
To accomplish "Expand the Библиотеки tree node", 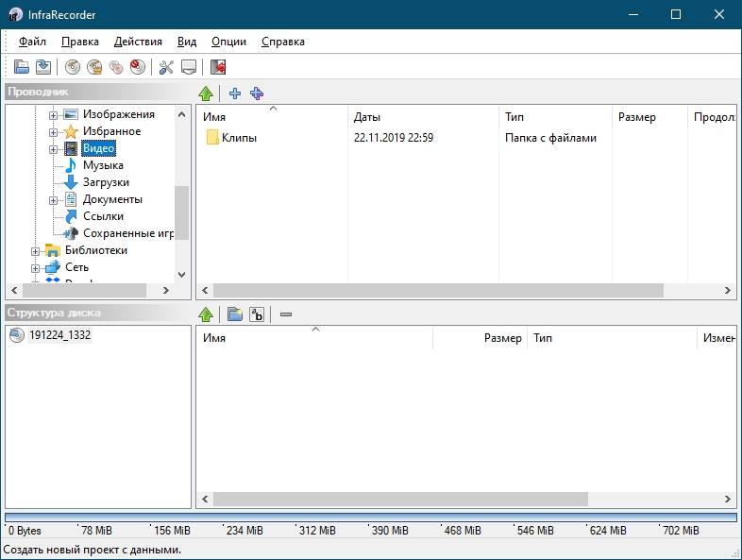I will point(35,251).
